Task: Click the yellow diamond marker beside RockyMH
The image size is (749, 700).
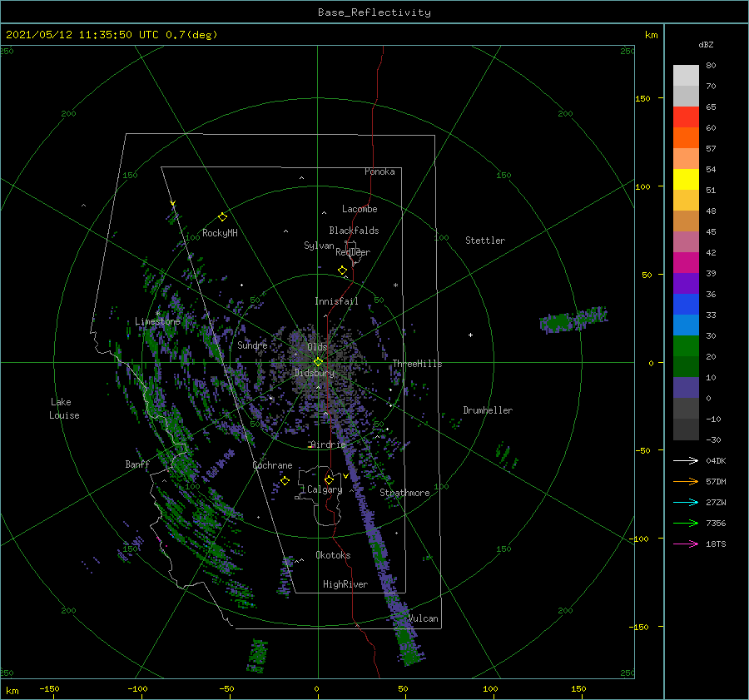Action: [x=222, y=217]
